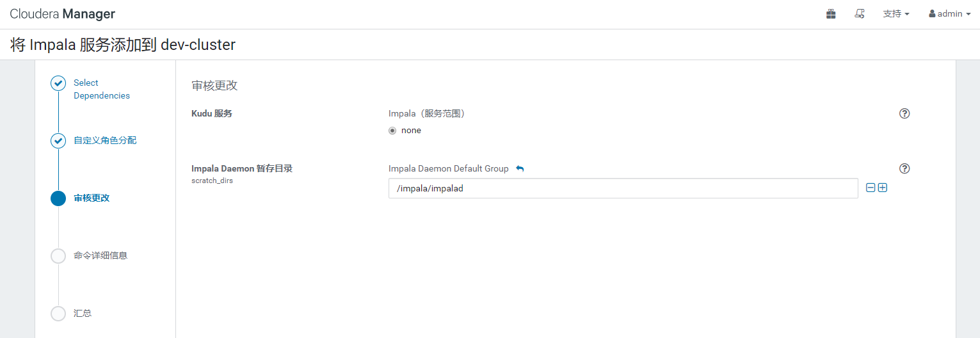Open help for Kudu 服务

[904, 113]
